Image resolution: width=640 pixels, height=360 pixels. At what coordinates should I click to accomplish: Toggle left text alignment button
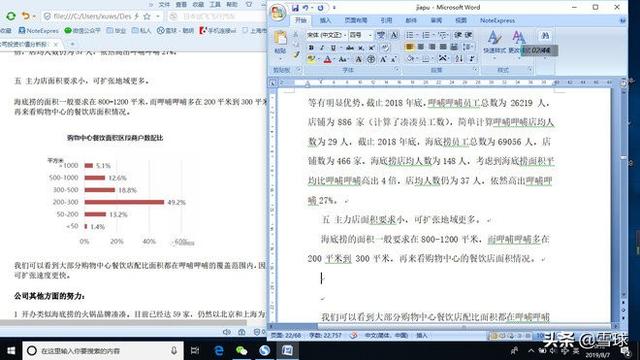click(x=409, y=47)
